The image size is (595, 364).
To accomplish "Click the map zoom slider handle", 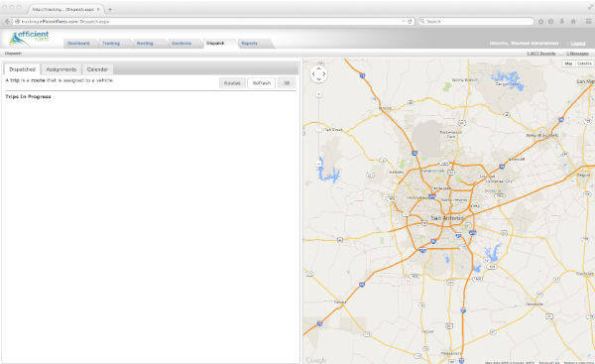I will pyautogui.click(x=318, y=130).
